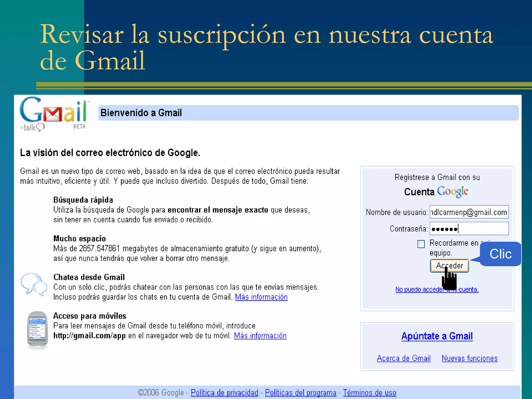Image resolution: width=532 pixels, height=399 pixels.
Task: Click the Acceder button
Action: [449, 265]
